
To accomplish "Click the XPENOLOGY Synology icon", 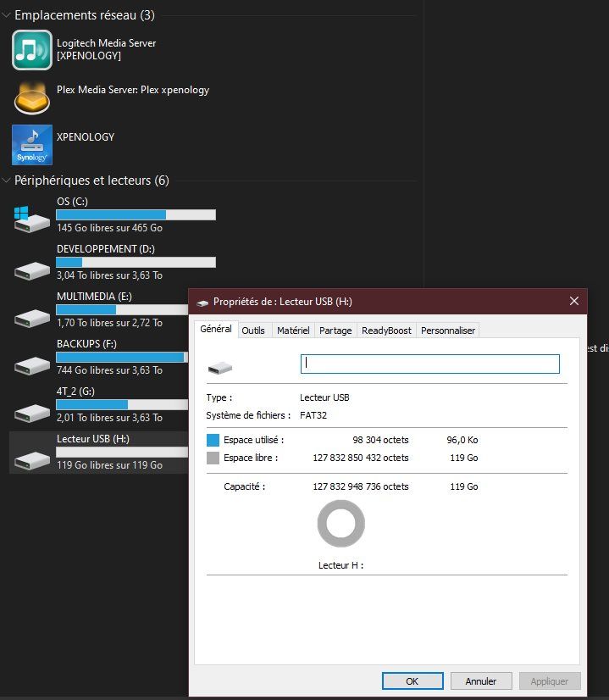I will point(31,145).
